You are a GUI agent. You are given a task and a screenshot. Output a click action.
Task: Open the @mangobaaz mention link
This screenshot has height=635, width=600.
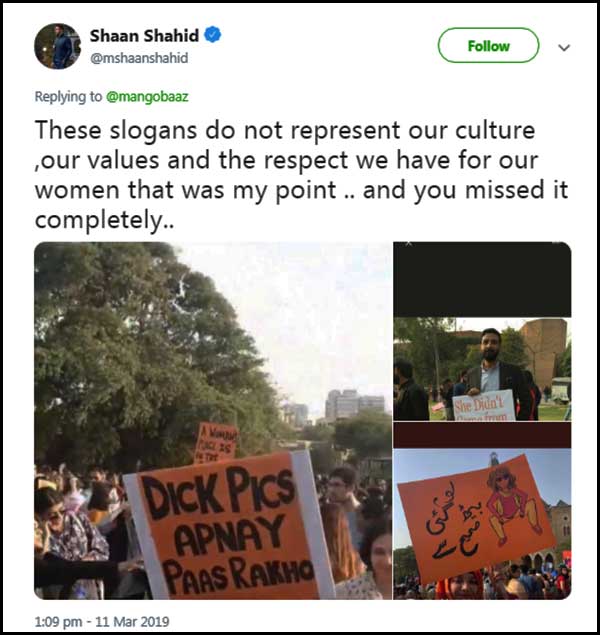147,97
